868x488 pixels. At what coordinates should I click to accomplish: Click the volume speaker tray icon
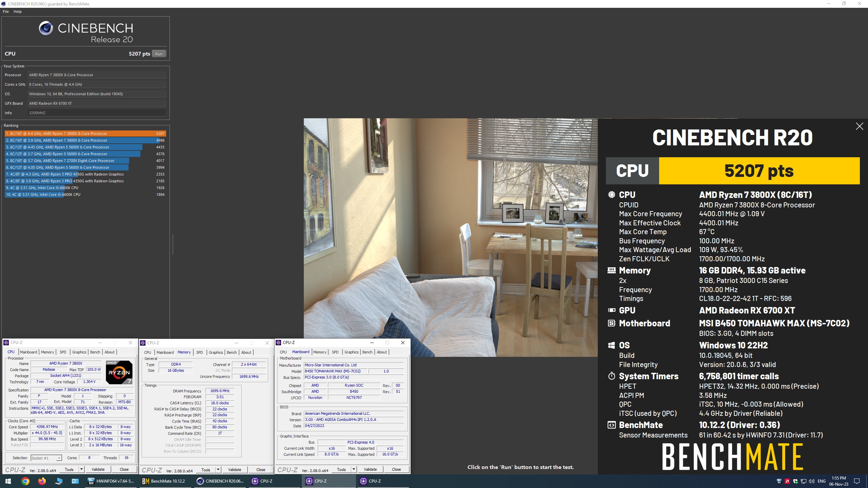point(811,481)
